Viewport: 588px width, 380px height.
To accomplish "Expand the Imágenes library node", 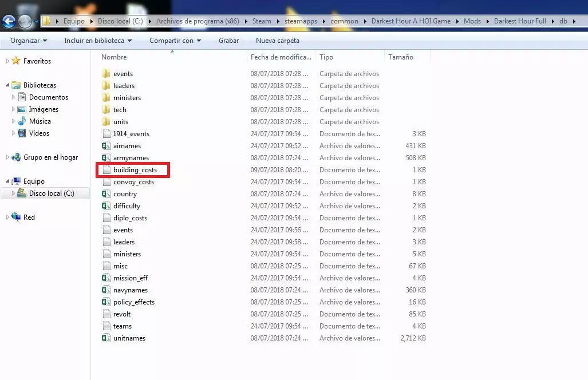I will 13,109.
